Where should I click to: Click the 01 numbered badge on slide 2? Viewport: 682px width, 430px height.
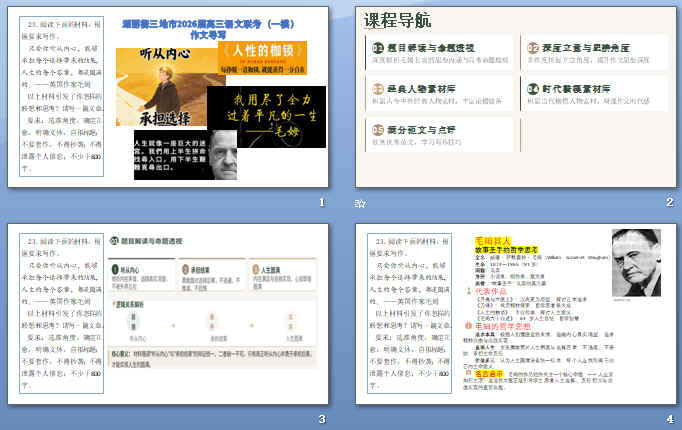click(378, 47)
